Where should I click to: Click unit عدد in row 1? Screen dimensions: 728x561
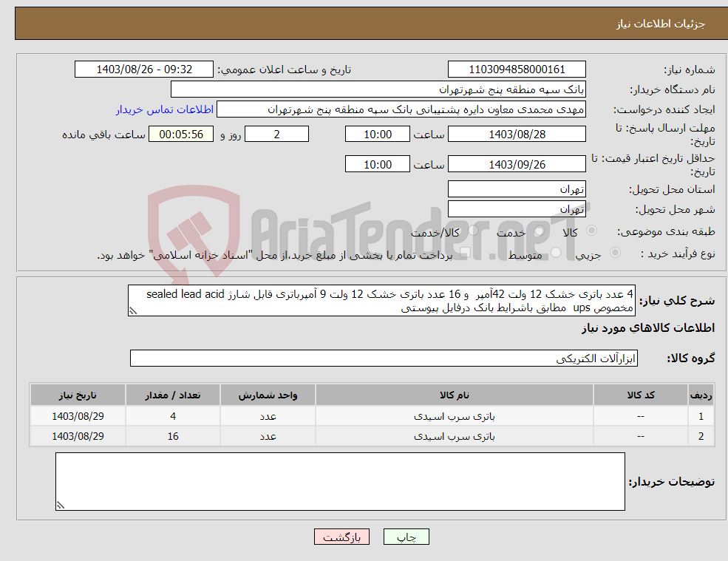point(268,416)
